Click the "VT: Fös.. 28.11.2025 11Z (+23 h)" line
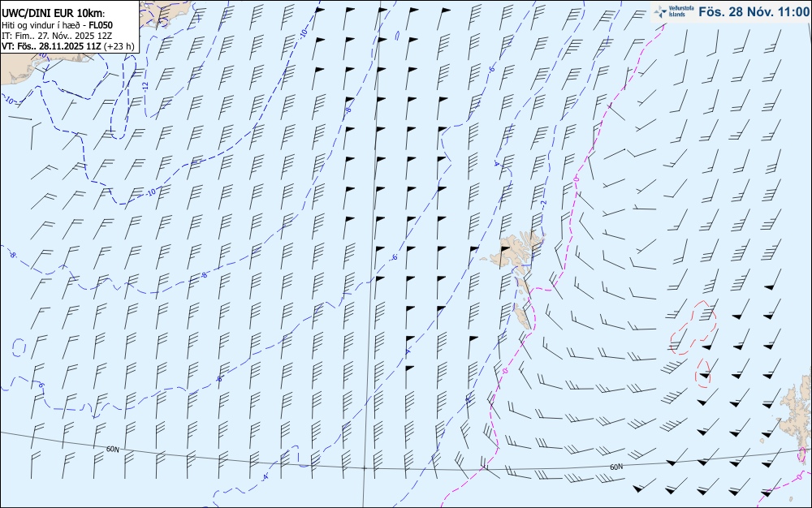This screenshot has height=508, width=812. [x=68, y=46]
